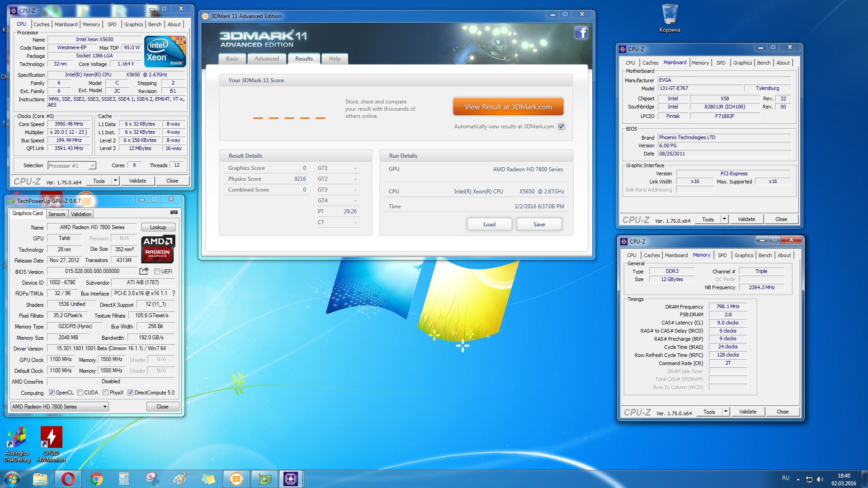Click the network tray icon

point(809,479)
